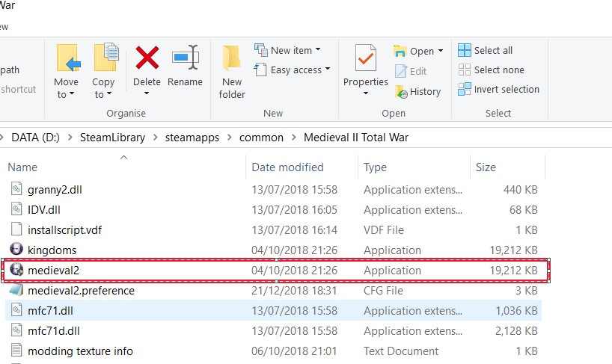Click the Invert selection label
The height and width of the screenshot is (364, 612).
coord(507,89)
